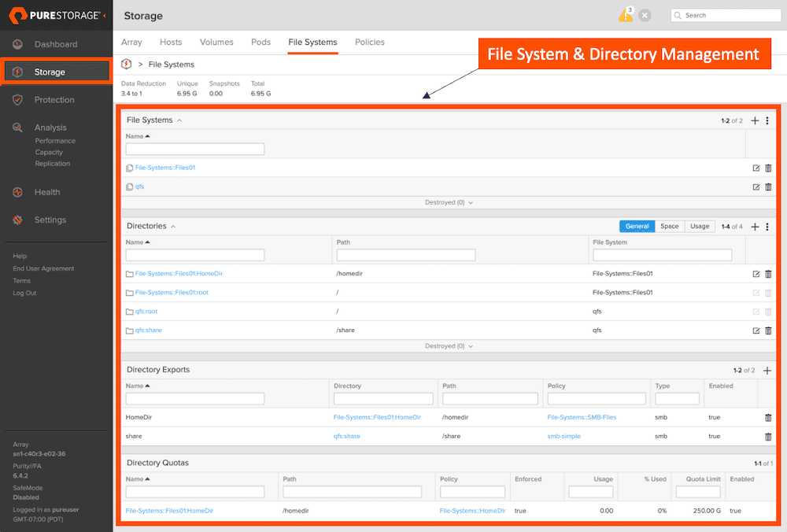
Task: Open the Help link in sidebar
Action: click(20, 256)
